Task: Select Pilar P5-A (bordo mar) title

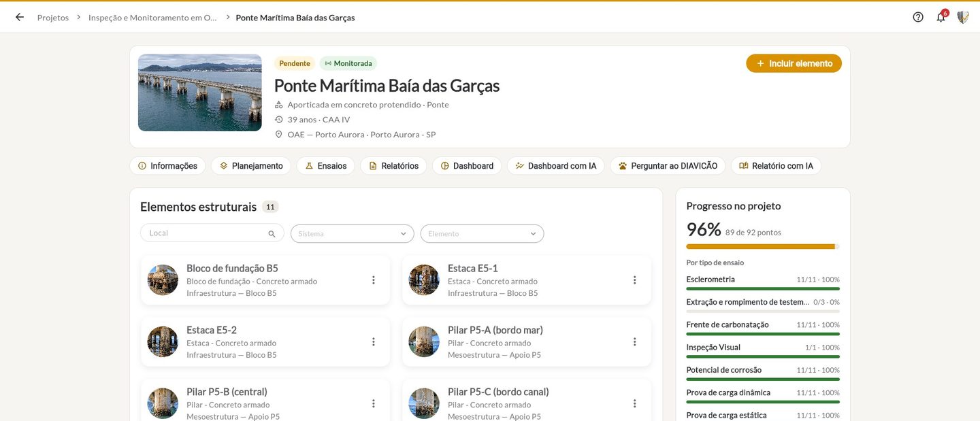Action: pyautogui.click(x=495, y=330)
